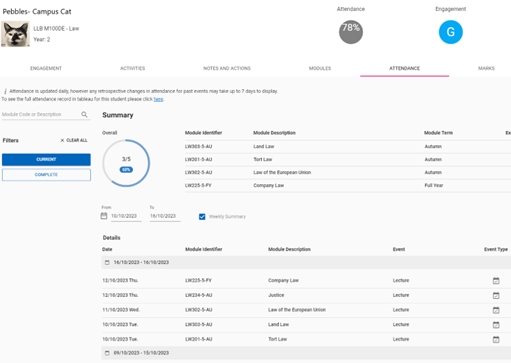Click event icon for Company Law lecture
This screenshot has width=511, height=363.
(x=496, y=281)
